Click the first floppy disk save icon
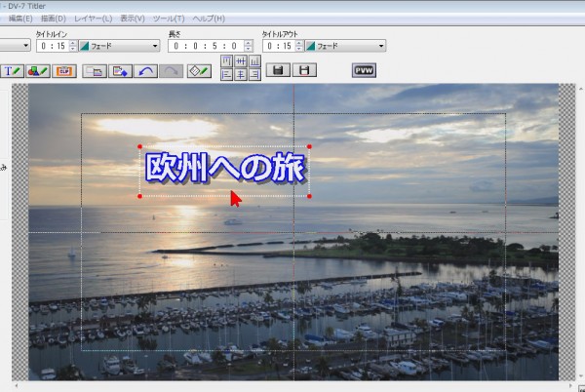Viewport: 585px width, 392px height. click(x=279, y=71)
